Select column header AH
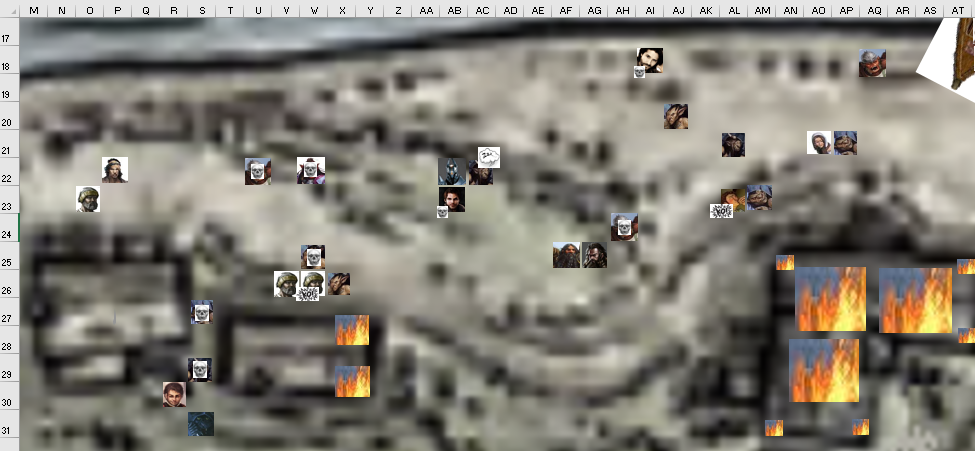 pos(622,11)
